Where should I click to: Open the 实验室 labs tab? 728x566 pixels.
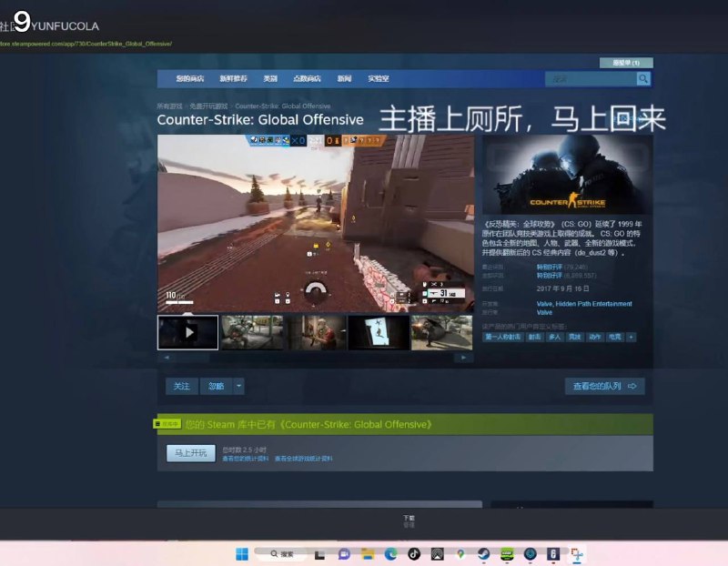click(x=379, y=78)
